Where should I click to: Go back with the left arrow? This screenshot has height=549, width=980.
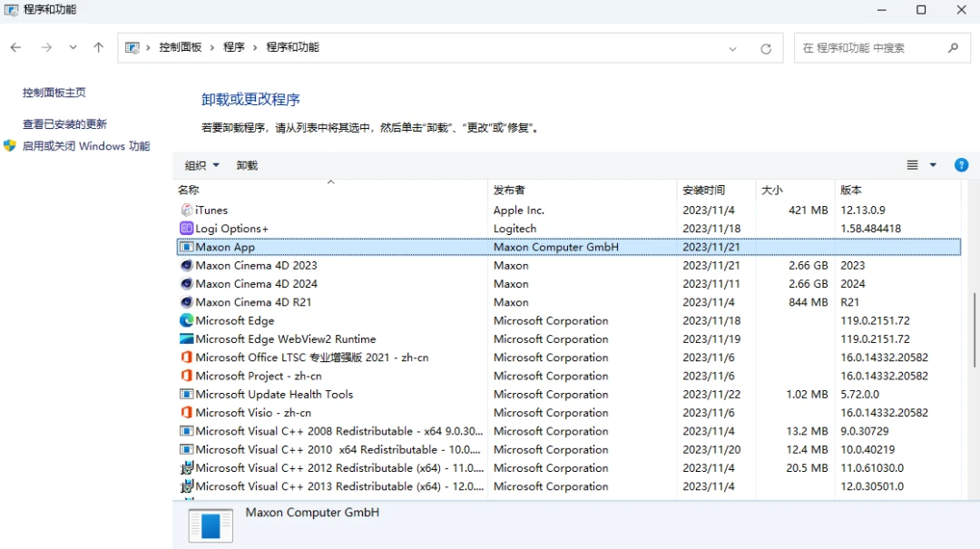(15, 47)
